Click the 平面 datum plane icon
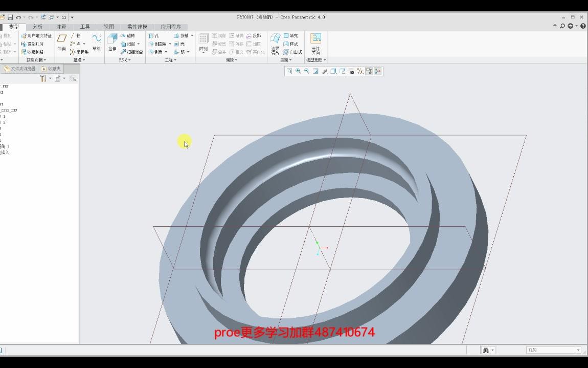The width and height of the screenshot is (588, 368). pyautogui.click(x=62, y=41)
